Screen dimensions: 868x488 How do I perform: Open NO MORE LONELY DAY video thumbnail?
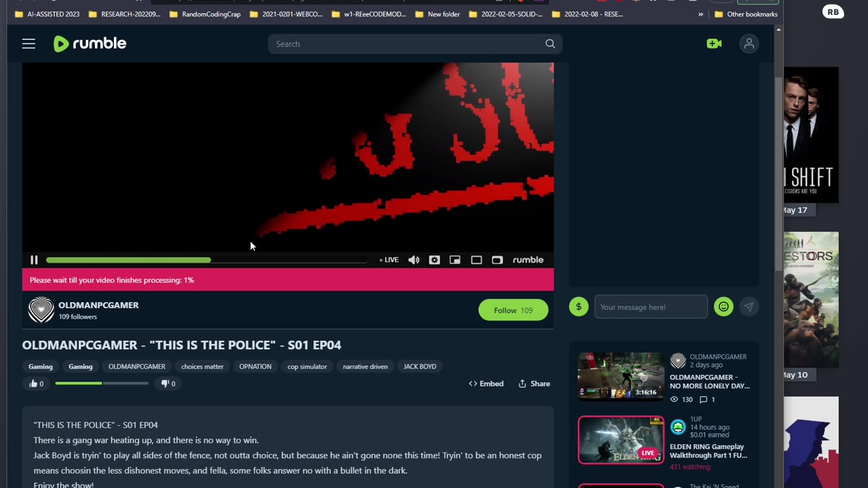pyautogui.click(x=620, y=376)
